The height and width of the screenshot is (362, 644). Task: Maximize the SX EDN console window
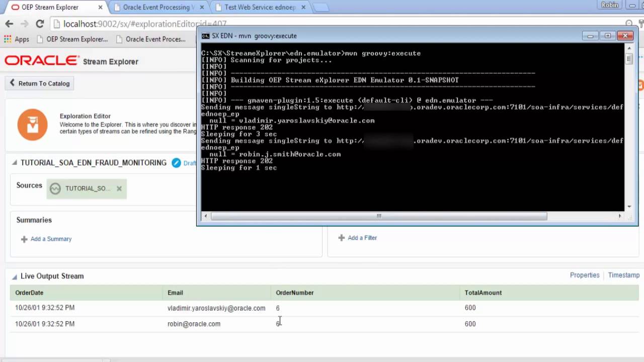click(x=608, y=36)
